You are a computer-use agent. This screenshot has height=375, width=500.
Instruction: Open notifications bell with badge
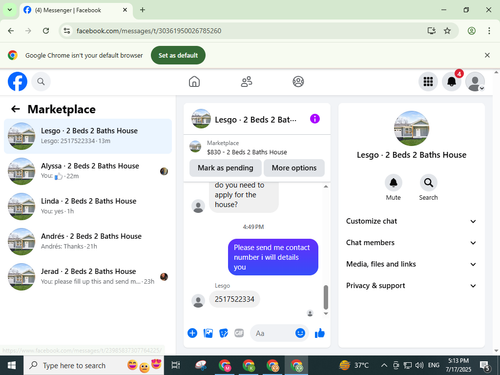[x=452, y=81]
